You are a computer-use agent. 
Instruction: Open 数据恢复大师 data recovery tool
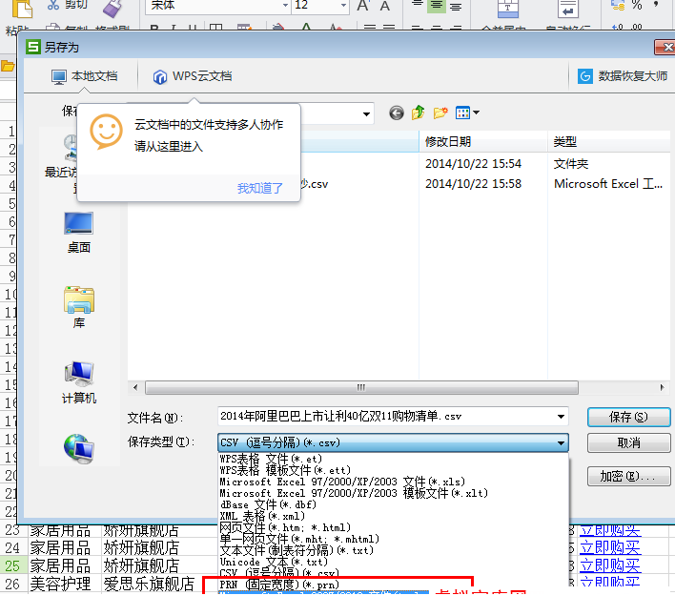click(x=624, y=76)
